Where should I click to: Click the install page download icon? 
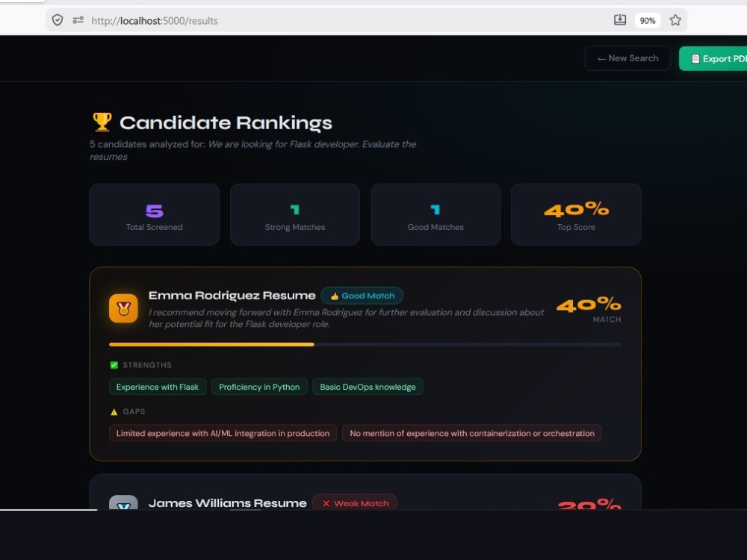click(620, 20)
